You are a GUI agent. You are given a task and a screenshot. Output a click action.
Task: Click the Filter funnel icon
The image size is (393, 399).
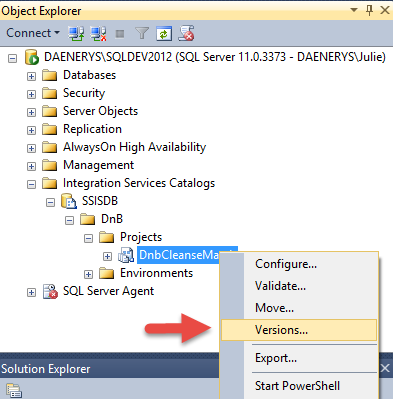(x=142, y=33)
